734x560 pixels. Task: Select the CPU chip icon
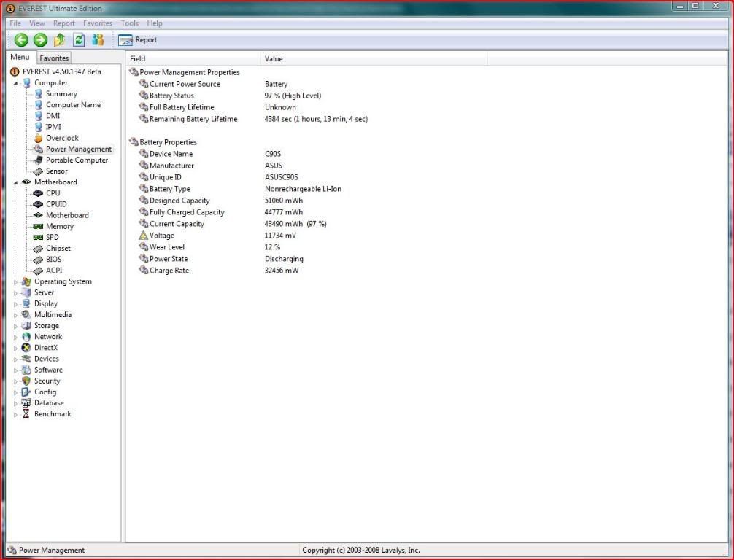pos(39,193)
